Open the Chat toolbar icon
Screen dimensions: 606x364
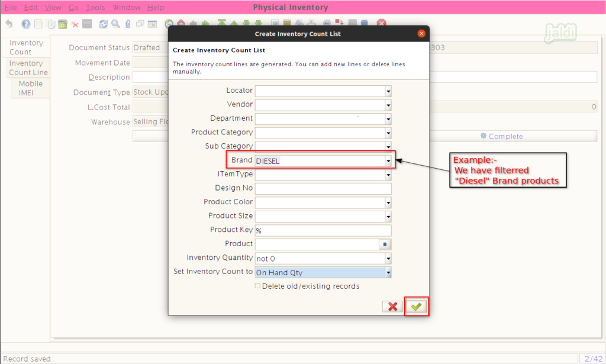click(140, 24)
